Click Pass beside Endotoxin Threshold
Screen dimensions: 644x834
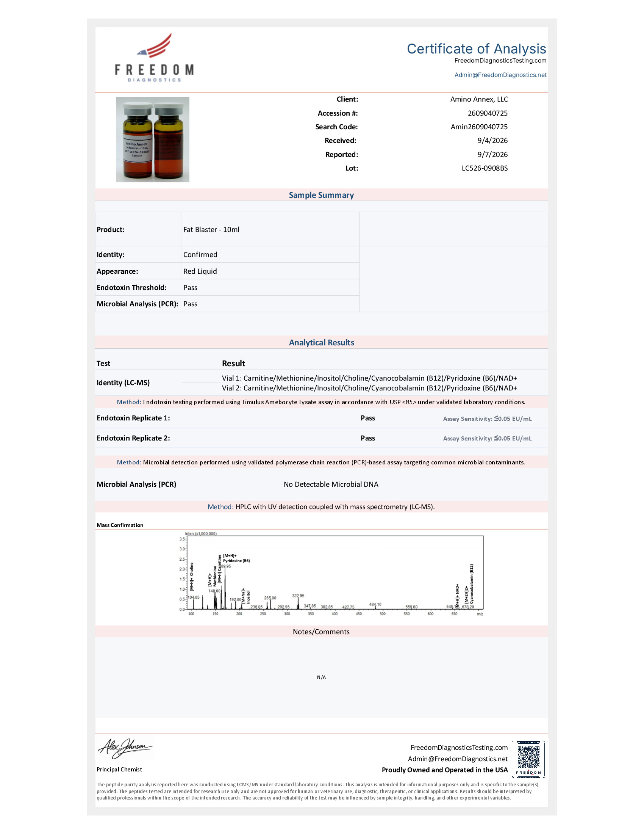(190, 288)
